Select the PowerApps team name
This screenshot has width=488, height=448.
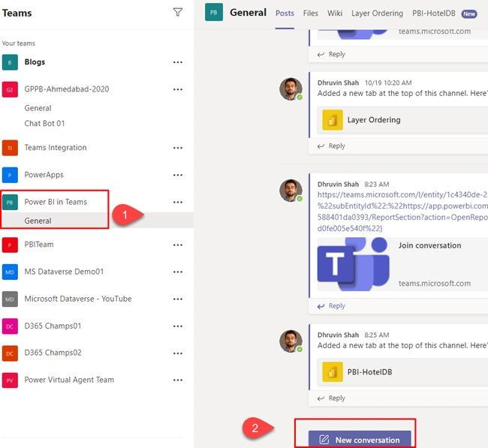point(44,175)
